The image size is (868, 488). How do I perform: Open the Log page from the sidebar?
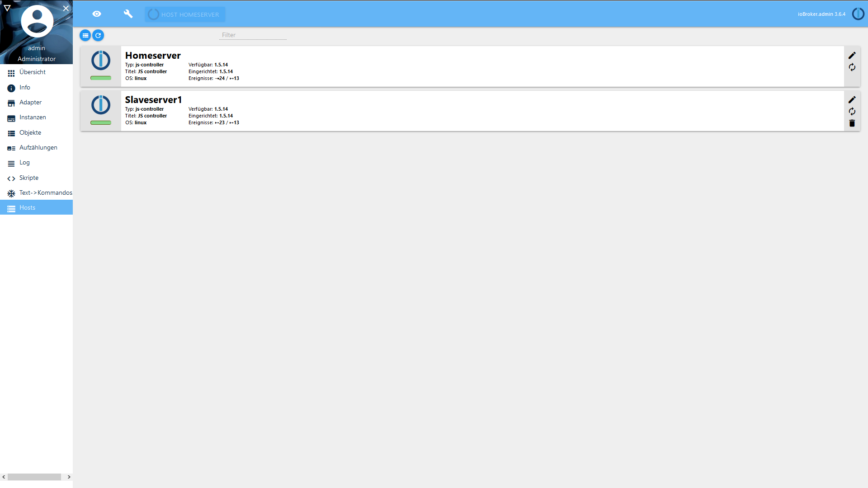[x=24, y=163]
